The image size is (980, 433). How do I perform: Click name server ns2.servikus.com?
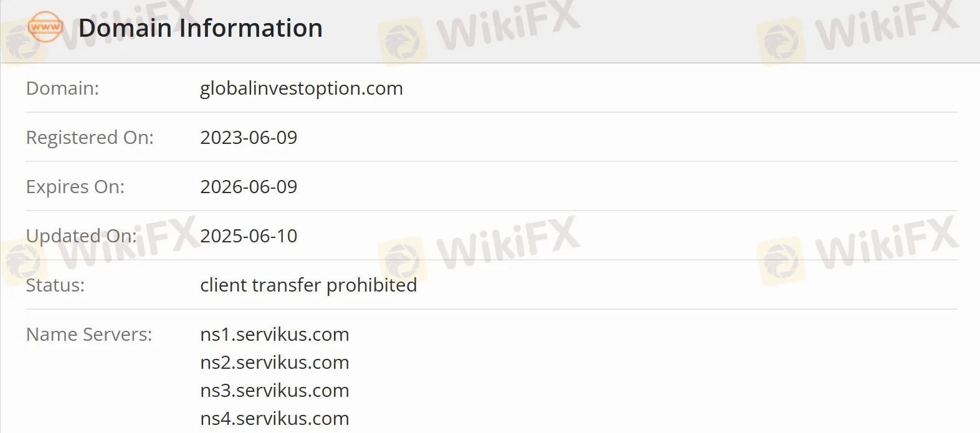tap(274, 363)
